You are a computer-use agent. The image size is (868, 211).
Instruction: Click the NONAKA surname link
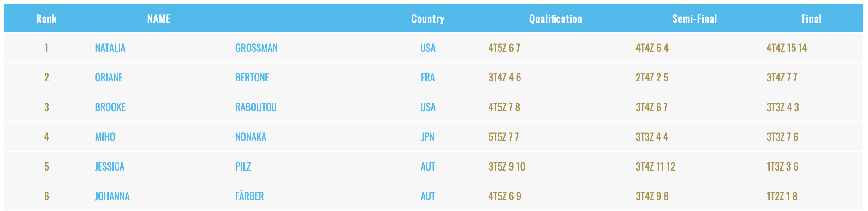[x=251, y=137]
